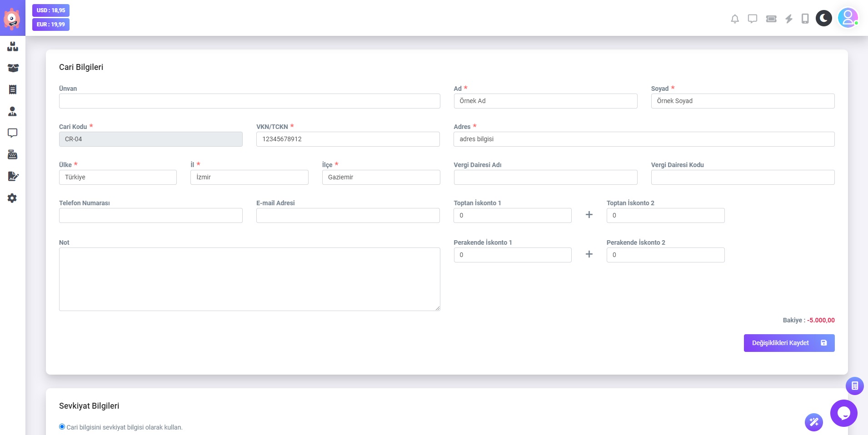The height and width of the screenshot is (435, 868).
Task: Open the İlçe field showing Gaziemir
Action: pyautogui.click(x=381, y=177)
